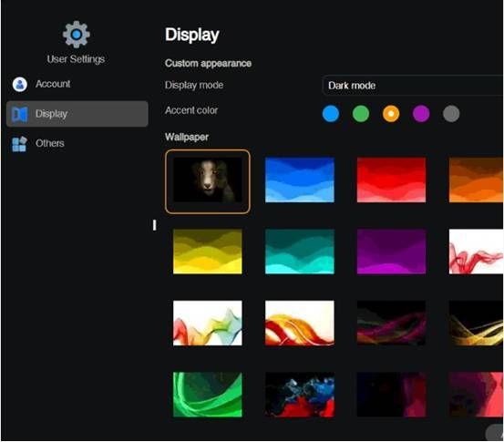The height and width of the screenshot is (442, 504).
Task: Pick the purple waves wallpaper
Action: (x=391, y=252)
